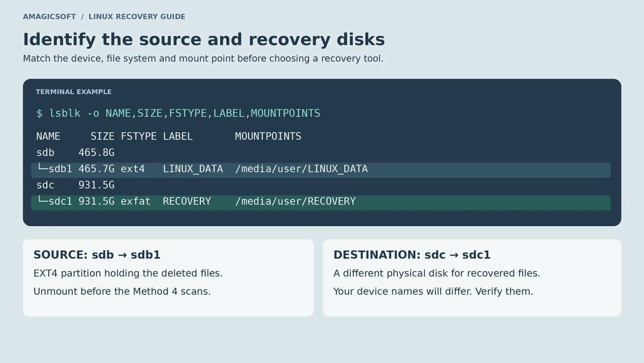Click the 931.5G size in sdc1 row
Viewport: 644px width, 363px height.
(96, 202)
